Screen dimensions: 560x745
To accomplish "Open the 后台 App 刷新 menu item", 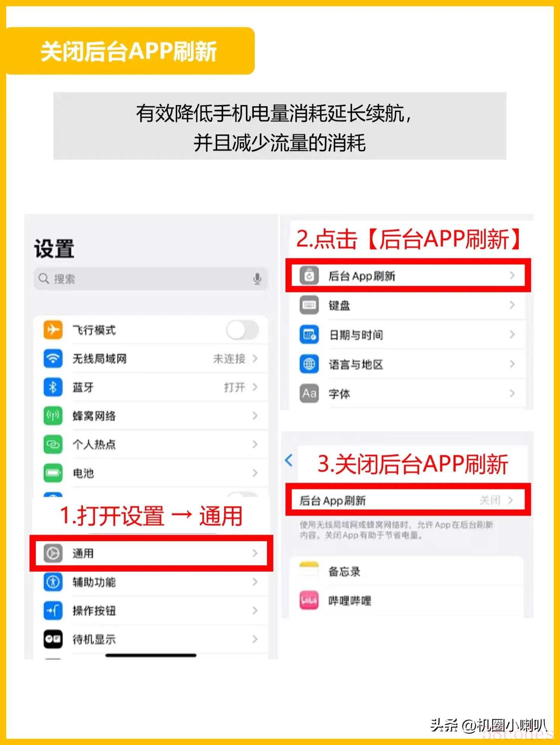I will pos(408,276).
